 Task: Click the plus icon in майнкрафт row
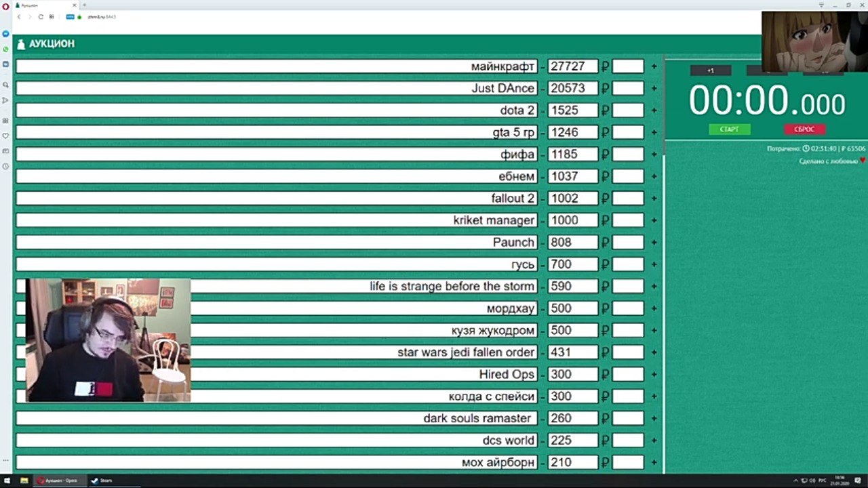654,66
